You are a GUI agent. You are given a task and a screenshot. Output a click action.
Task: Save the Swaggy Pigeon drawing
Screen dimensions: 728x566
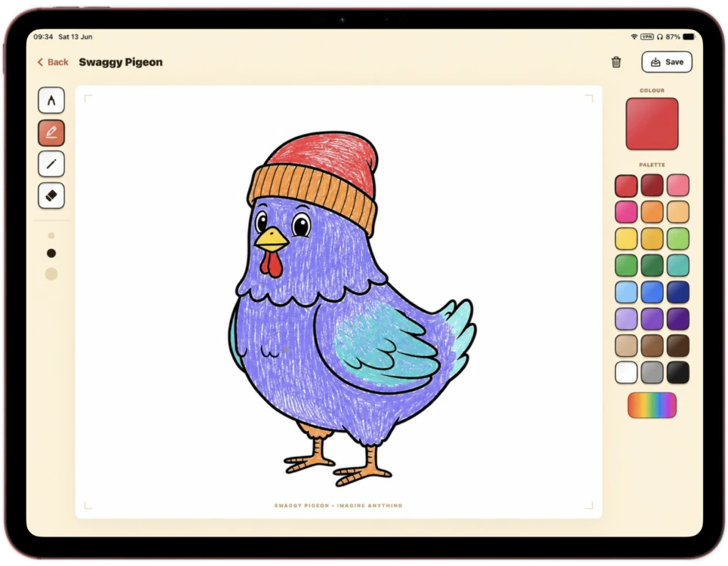(x=667, y=62)
